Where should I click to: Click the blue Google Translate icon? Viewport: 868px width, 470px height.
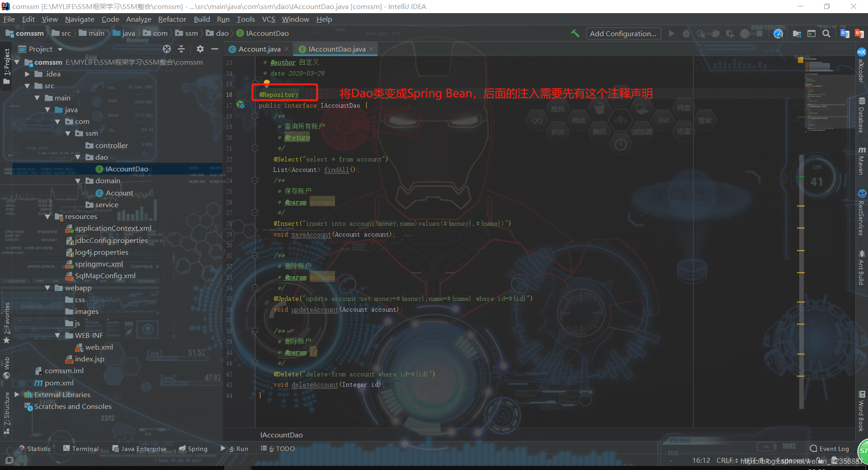pyautogui.click(x=844, y=33)
